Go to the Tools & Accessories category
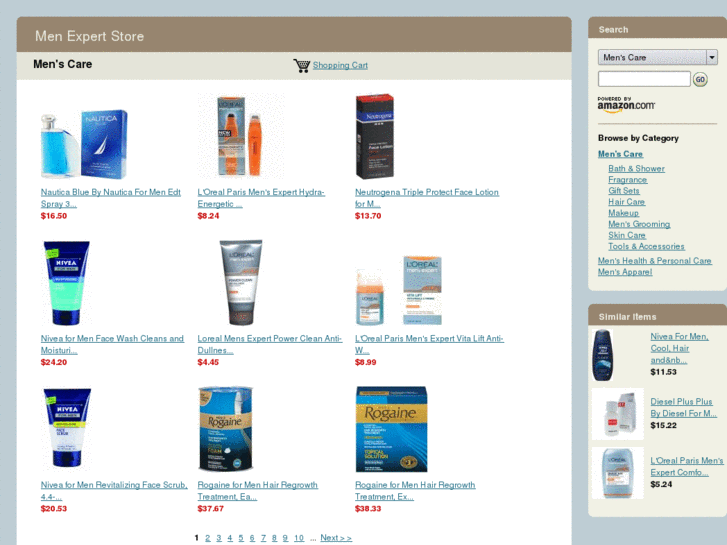 (x=646, y=246)
